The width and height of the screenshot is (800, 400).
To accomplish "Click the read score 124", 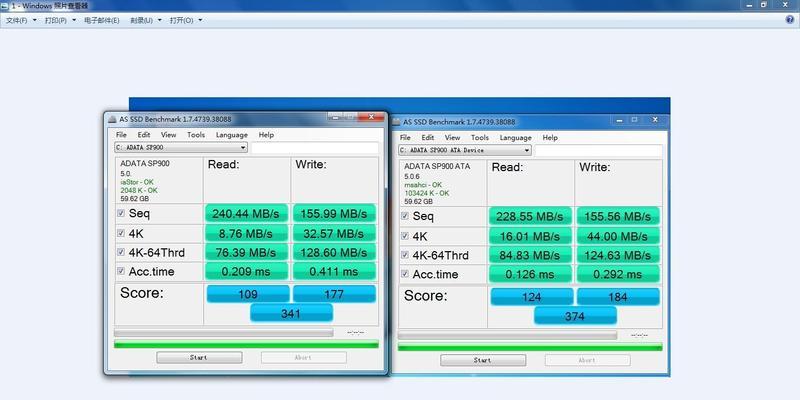I will (x=532, y=297).
